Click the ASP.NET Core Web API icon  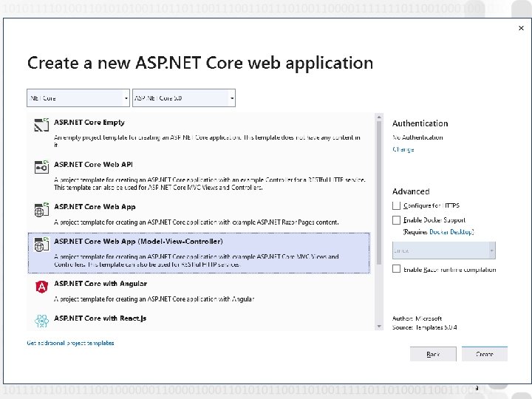(41, 168)
